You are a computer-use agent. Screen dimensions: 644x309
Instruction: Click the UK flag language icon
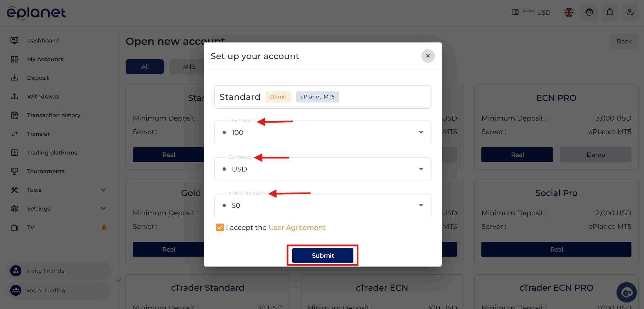[x=569, y=12]
